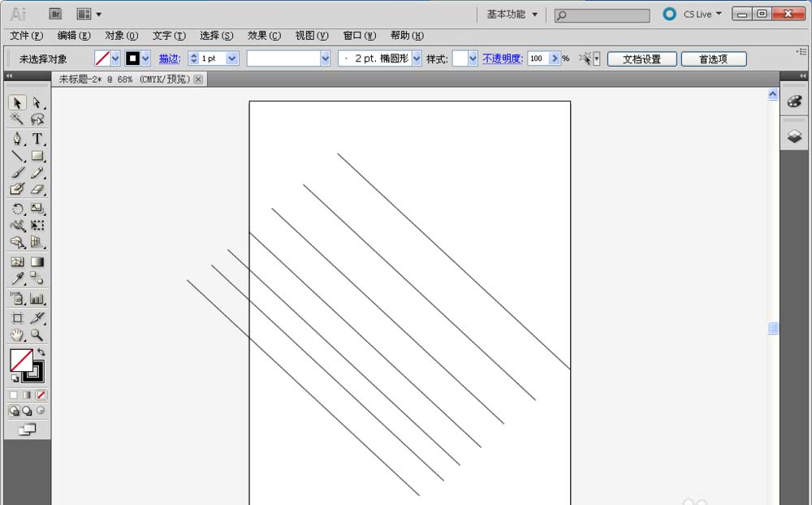
Task: Open the 效果 (Effect) menu
Action: (264, 36)
